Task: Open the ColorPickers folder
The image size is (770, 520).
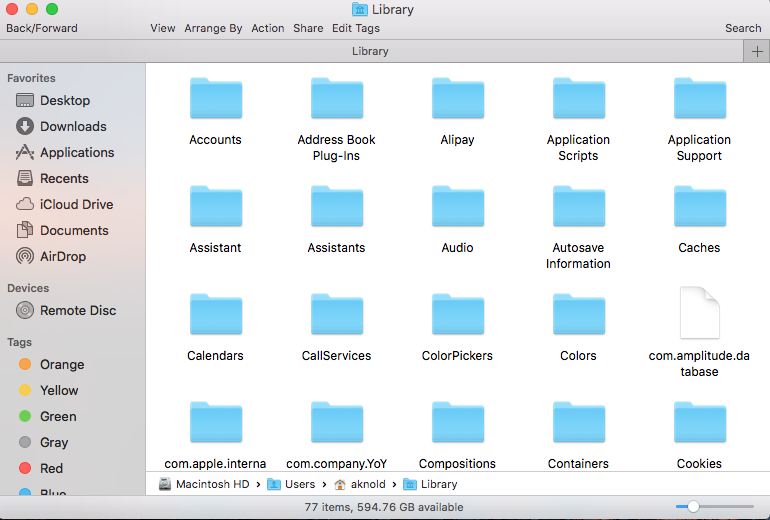Action: point(457,316)
